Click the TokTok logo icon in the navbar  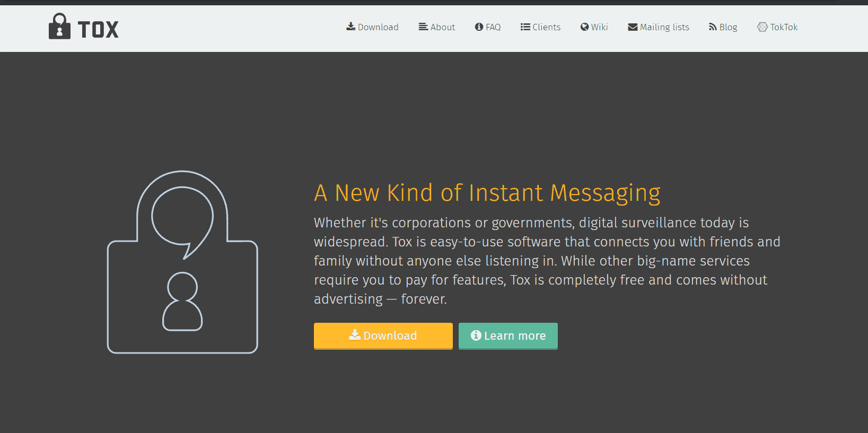click(762, 27)
